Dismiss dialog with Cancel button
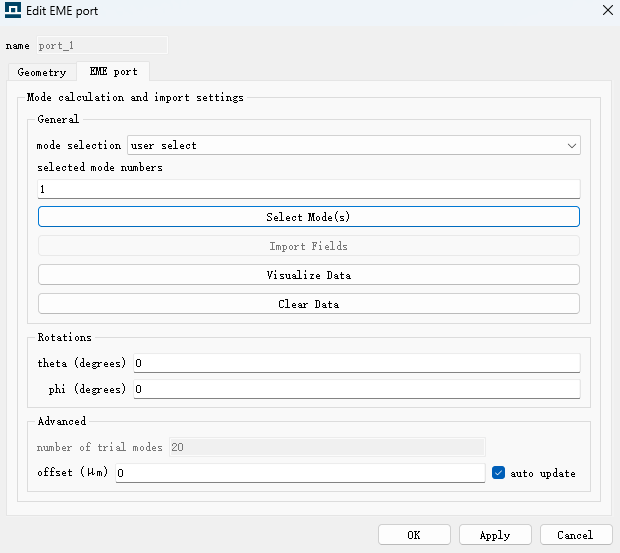620x553 pixels. coord(576,535)
